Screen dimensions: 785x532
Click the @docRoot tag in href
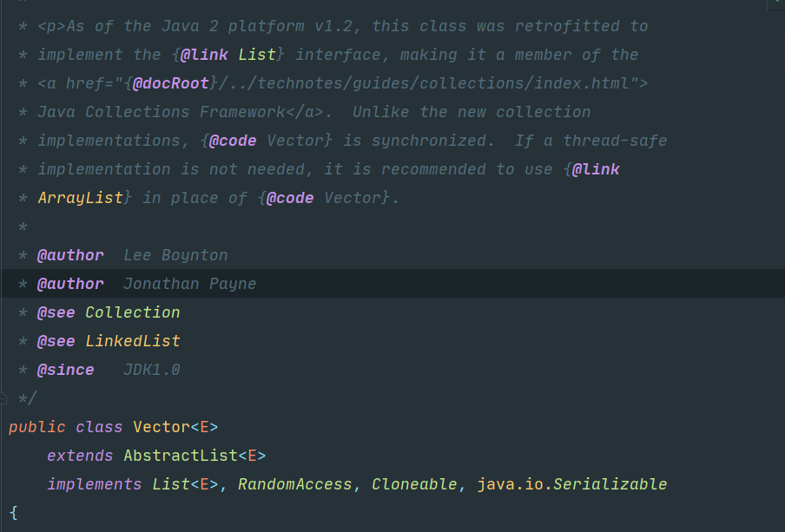[171, 83]
